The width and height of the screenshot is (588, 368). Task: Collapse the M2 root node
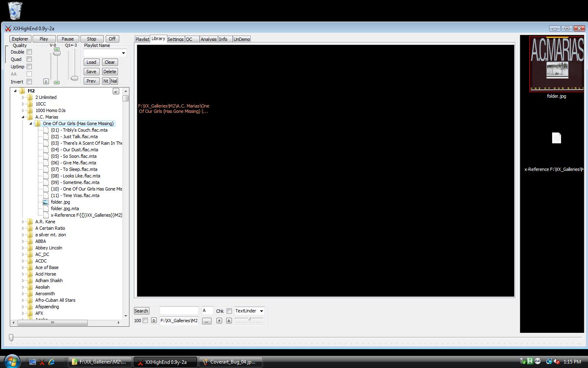click(x=15, y=91)
